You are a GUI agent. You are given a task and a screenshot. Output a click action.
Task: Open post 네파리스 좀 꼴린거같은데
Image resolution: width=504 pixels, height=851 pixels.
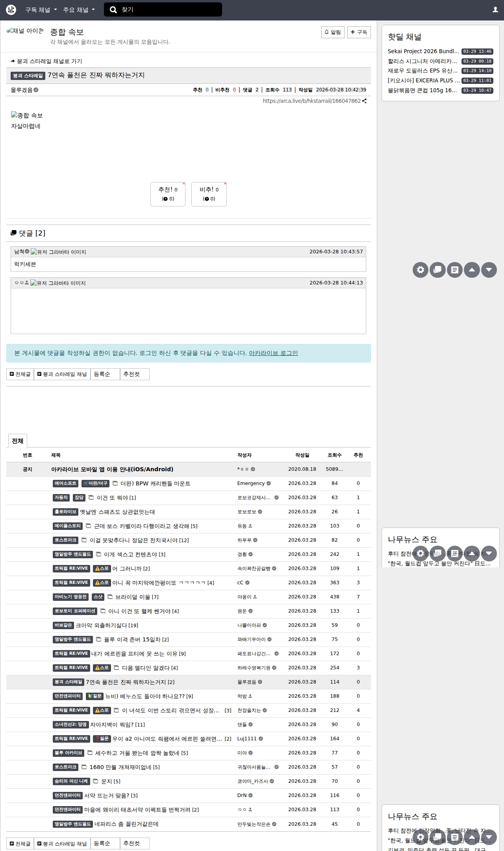pos(126,824)
